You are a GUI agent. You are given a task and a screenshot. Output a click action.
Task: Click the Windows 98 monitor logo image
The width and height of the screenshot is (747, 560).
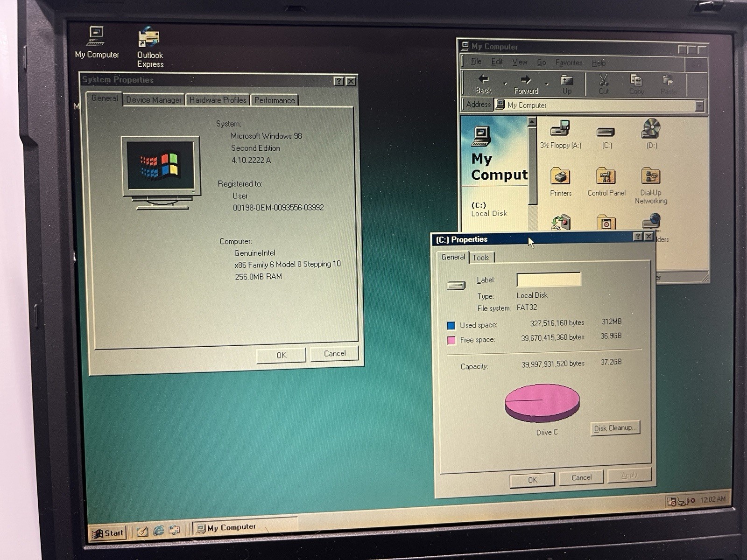coord(161,173)
